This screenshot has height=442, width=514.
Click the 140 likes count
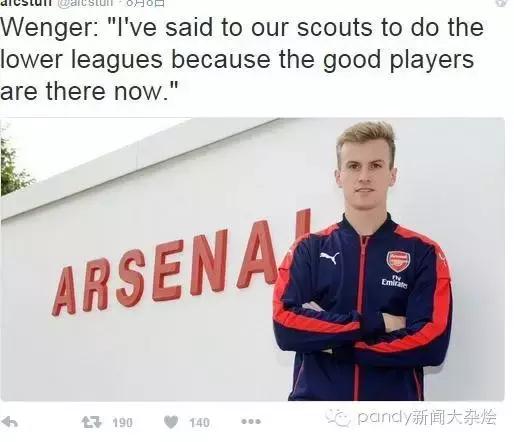(199, 423)
